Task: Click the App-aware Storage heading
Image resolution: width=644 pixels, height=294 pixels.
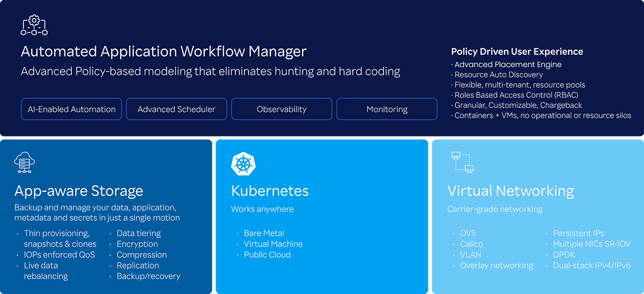Action: coord(79,191)
